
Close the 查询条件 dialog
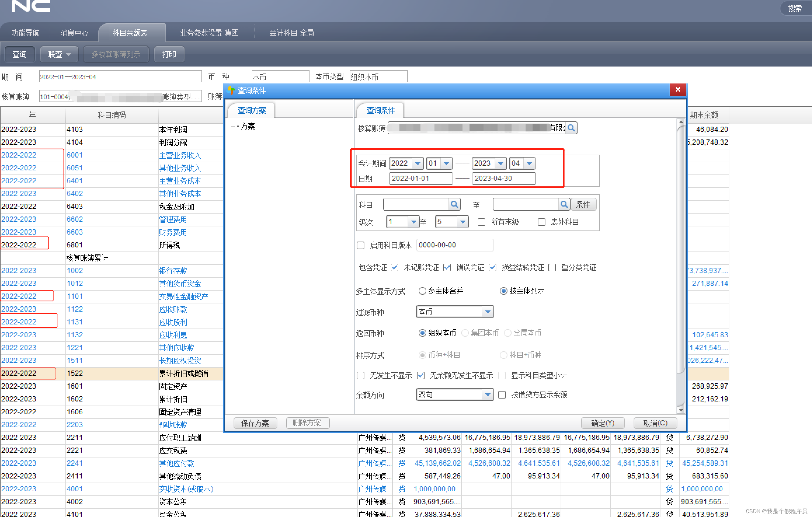pos(678,89)
